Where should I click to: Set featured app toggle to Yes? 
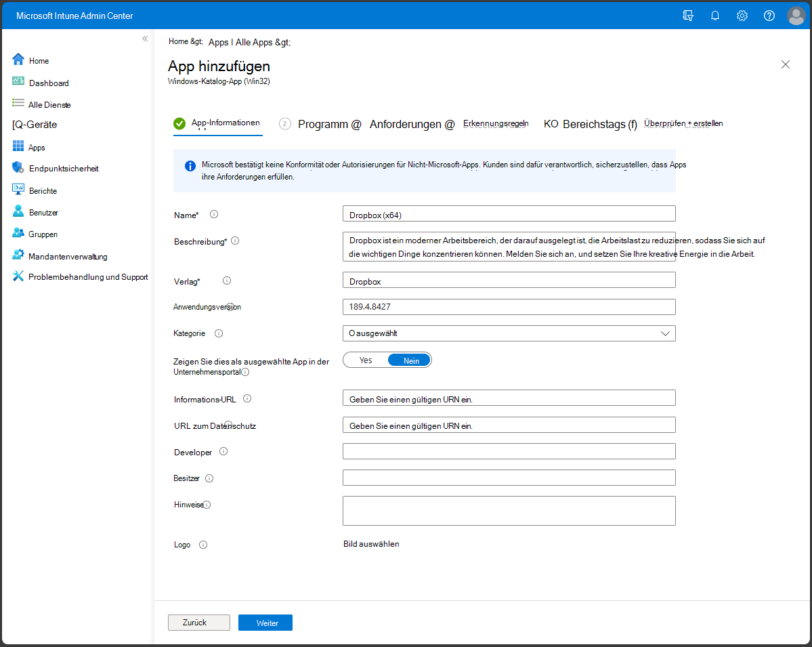click(x=366, y=360)
